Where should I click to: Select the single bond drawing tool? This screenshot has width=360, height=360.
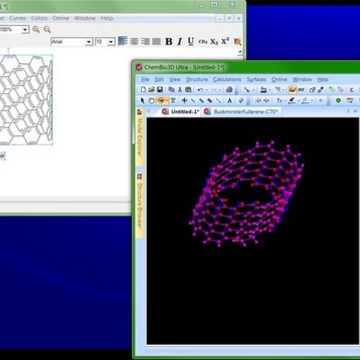pos(193,100)
